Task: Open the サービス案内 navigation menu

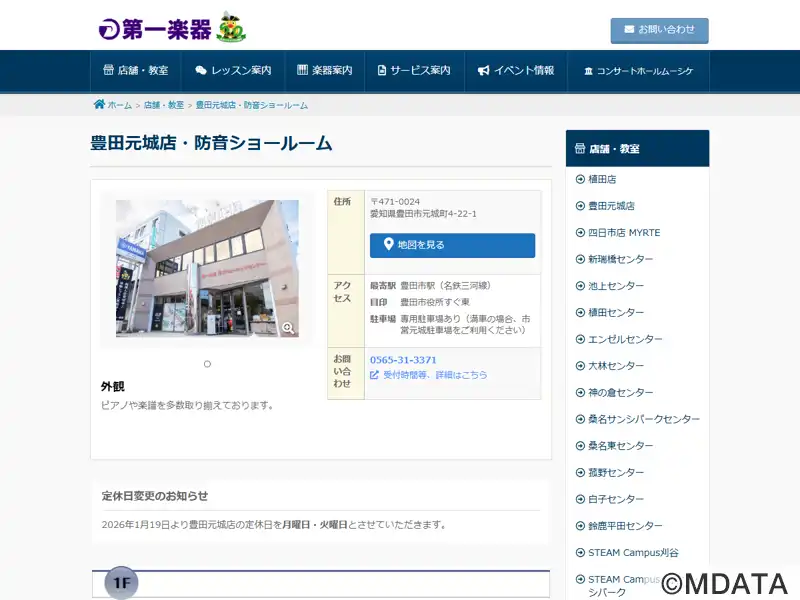Action: [x=414, y=71]
